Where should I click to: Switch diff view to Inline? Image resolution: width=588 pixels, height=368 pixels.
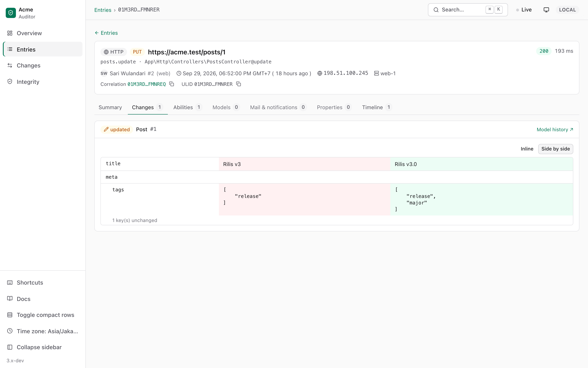pyautogui.click(x=527, y=149)
